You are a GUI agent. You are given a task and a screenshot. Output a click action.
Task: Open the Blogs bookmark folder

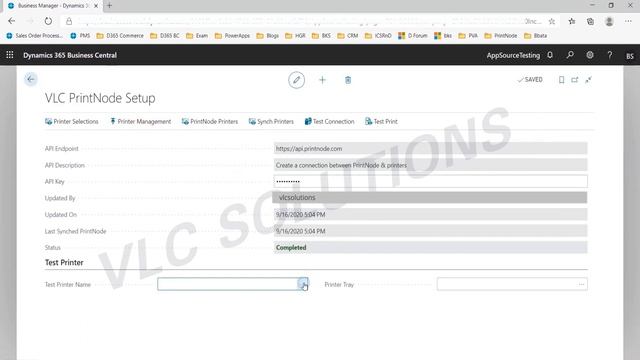(x=268, y=36)
